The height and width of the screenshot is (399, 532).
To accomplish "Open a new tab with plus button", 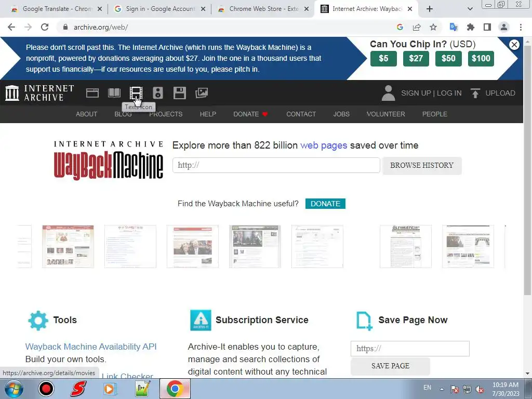I will pos(430,9).
